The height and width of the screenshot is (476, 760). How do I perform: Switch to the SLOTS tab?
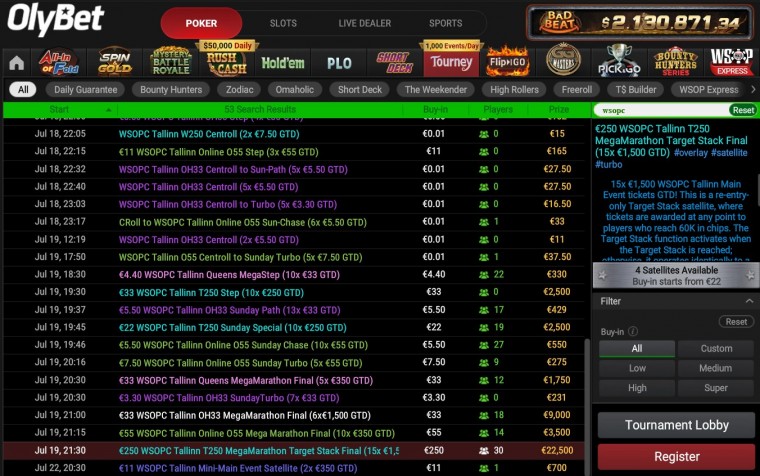[283, 23]
